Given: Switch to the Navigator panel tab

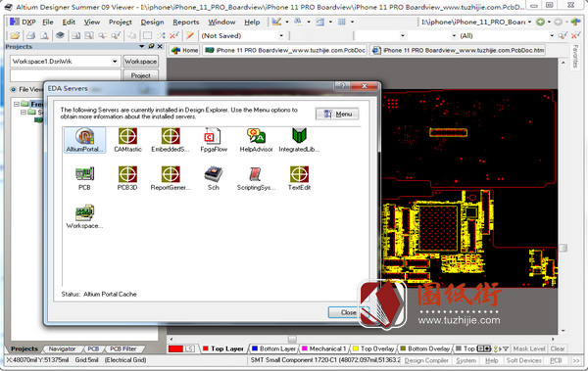Looking at the screenshot, I should 63,348.
